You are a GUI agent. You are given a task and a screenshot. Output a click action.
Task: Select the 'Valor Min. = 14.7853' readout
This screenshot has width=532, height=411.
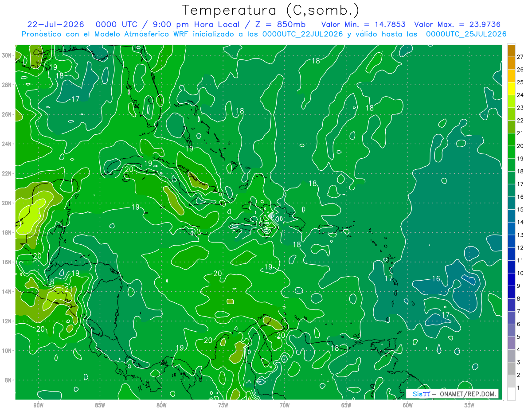pos(364,24)
